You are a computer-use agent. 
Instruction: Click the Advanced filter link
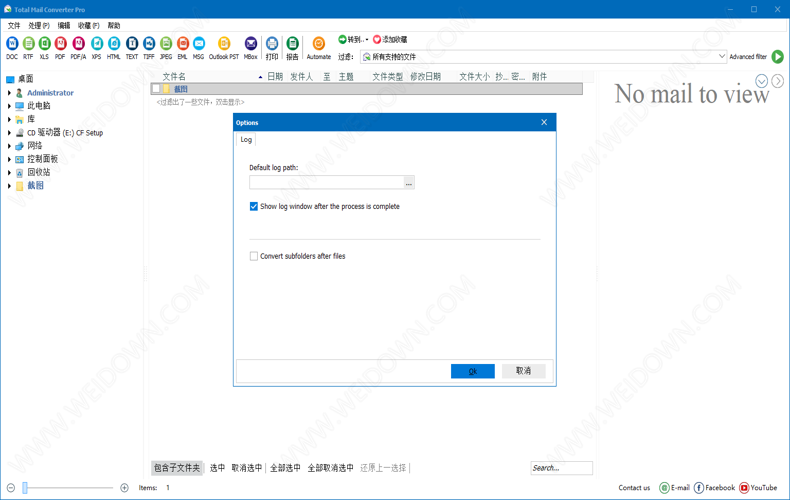[x=748, y=57]
